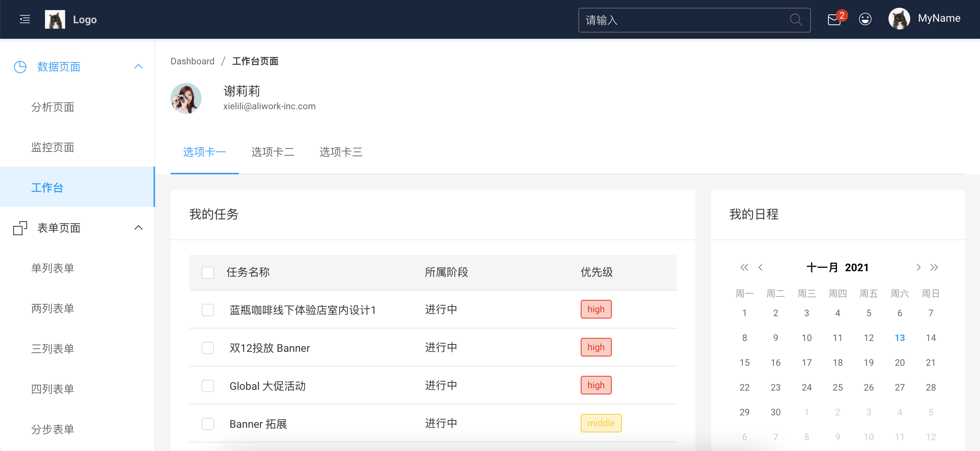
Task: Click the search magnifier icon
Action: coord(795,19)
